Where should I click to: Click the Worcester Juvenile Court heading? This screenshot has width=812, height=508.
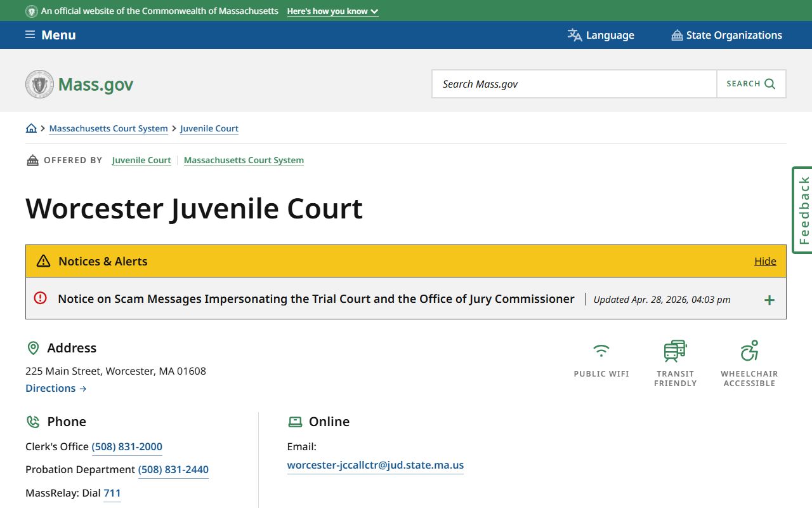tap(194, 208)
